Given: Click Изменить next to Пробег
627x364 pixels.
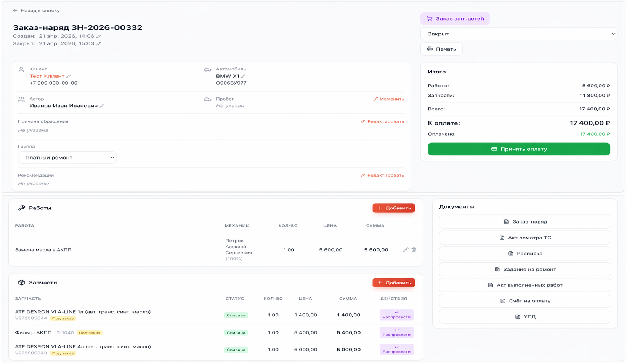Looking at the screenshot, I should pyautogui.click(x=388, y=99).
